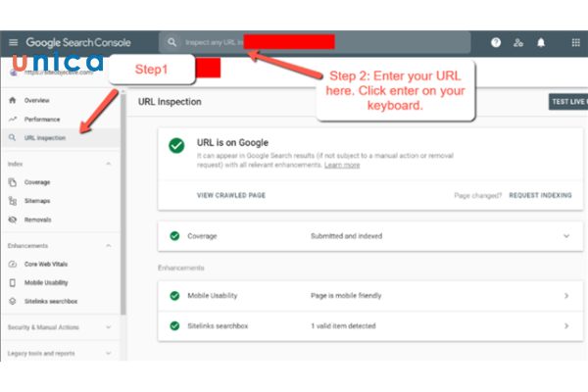The width and height of the screenshot is (588, 392).
Task: Collapse the Enhancements section in sidebar
Action: tap(109, 246)
